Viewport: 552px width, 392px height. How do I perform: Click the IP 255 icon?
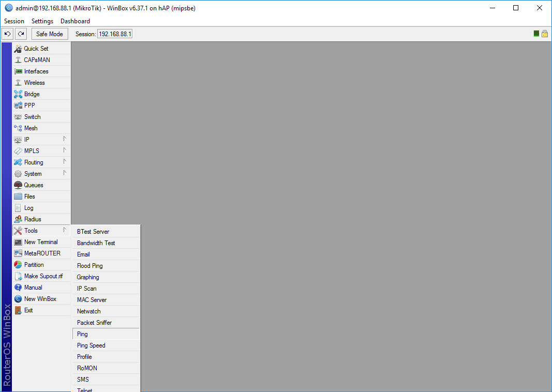tap(18, 139)
